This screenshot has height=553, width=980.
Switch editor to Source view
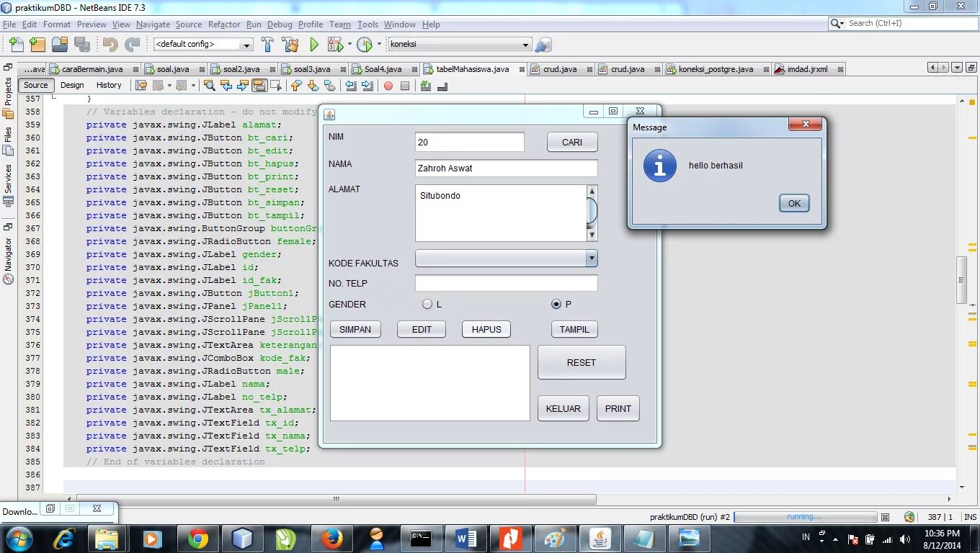(35, 85)
